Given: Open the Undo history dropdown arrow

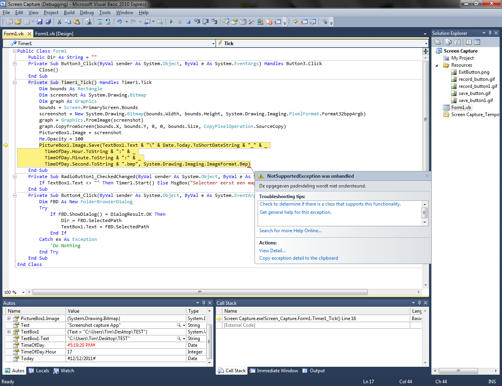Looking at the screenshot, I should pos(127,22).
